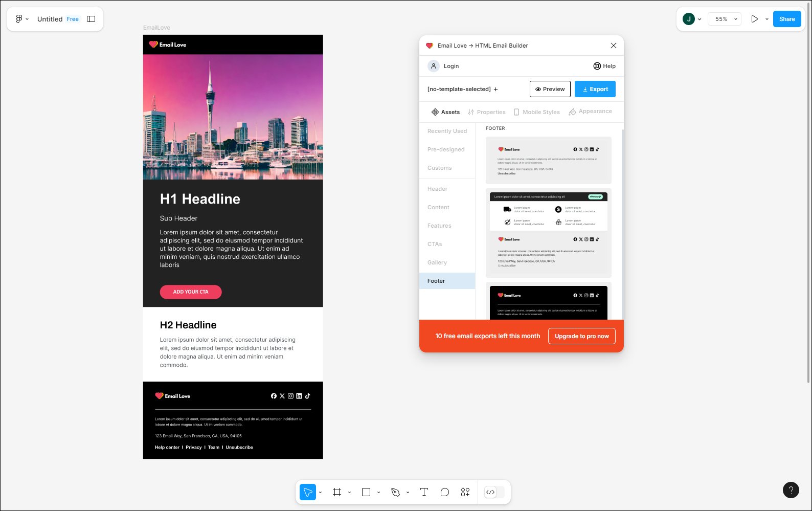Screen dimensions: 812x511
Task: Click the Facebook icon in canvas footer
Action: [x=274, y=396]
